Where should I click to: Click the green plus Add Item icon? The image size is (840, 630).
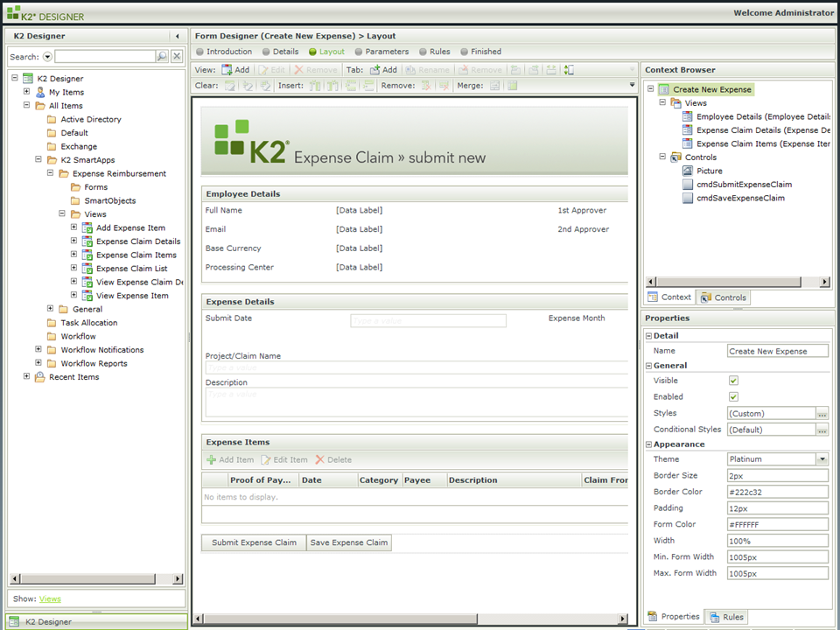[211, 459]
